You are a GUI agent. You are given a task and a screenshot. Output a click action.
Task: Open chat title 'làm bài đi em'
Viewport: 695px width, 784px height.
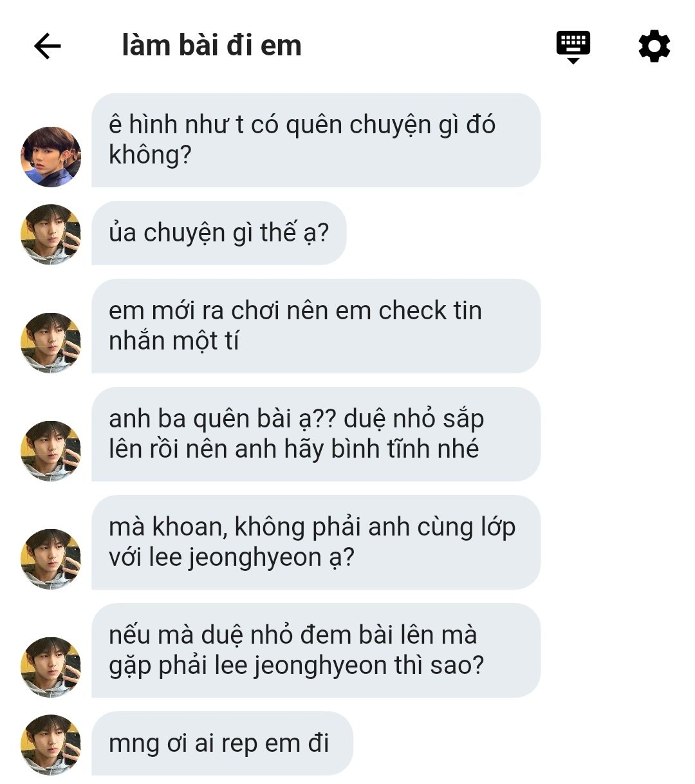212,46
